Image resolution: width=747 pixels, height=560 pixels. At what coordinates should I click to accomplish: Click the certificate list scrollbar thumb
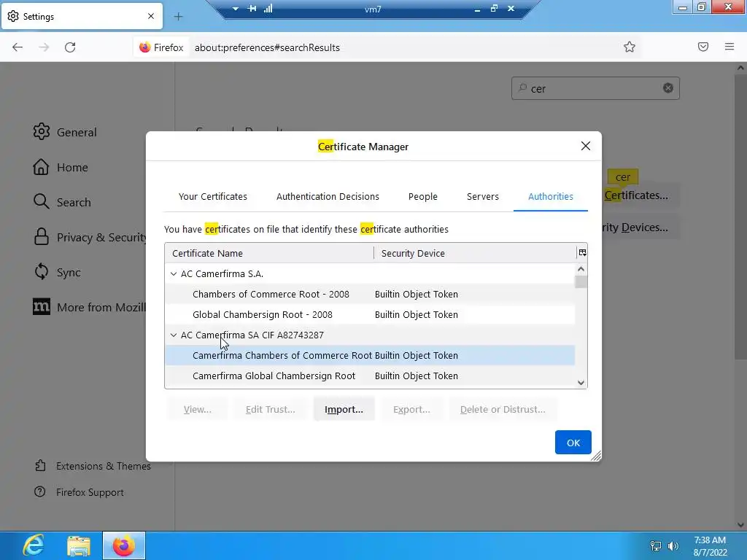pyautogui.click(x=581, y=282)
